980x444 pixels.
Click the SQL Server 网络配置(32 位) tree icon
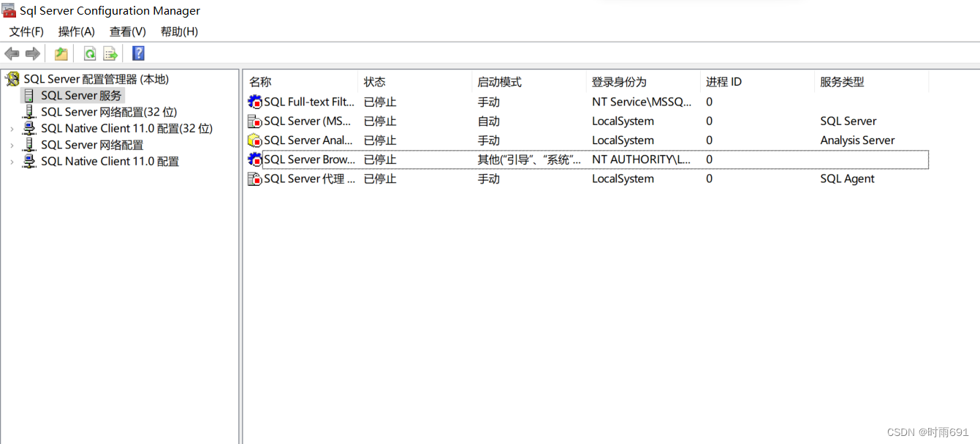pos(29,112)
